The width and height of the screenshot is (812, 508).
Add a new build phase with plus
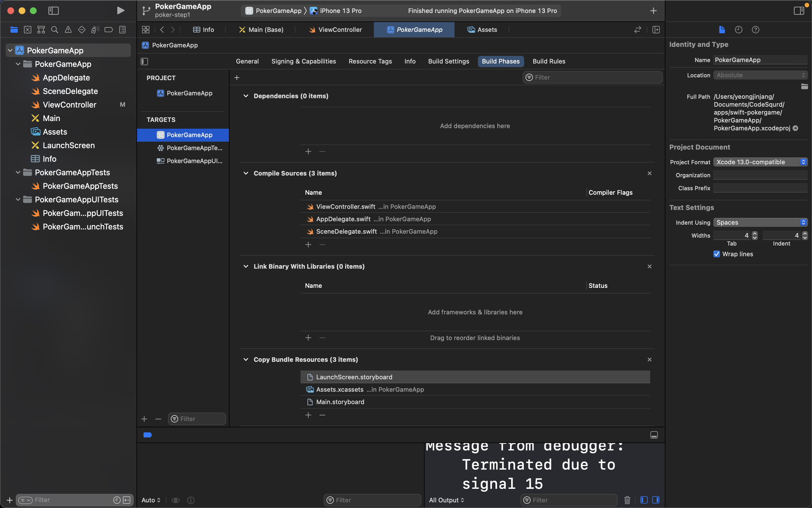237,78
